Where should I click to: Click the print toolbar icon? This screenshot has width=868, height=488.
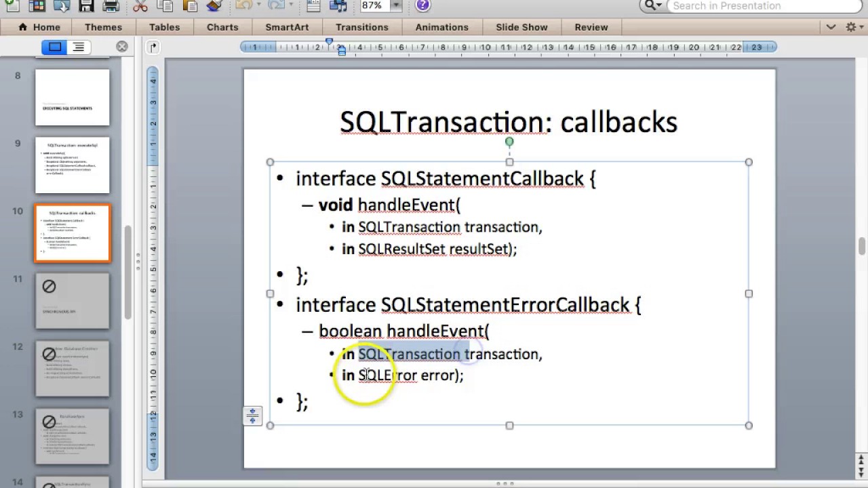click(x=111, y=5)
